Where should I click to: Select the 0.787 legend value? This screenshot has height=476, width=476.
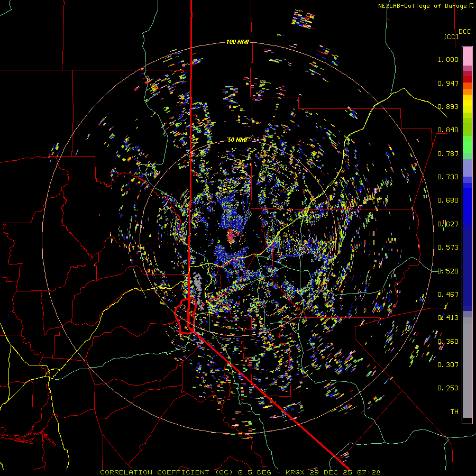pyautogui.click(x=448, y=153)
